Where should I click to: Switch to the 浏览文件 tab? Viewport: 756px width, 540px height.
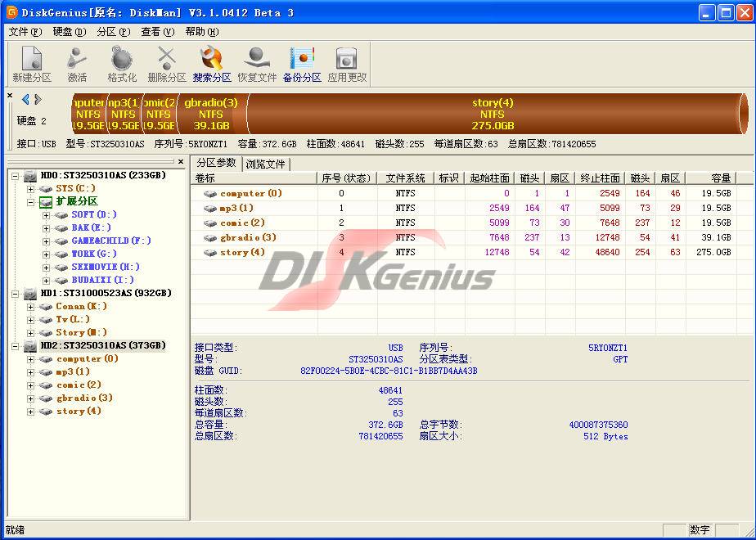(x=266, y=164)
